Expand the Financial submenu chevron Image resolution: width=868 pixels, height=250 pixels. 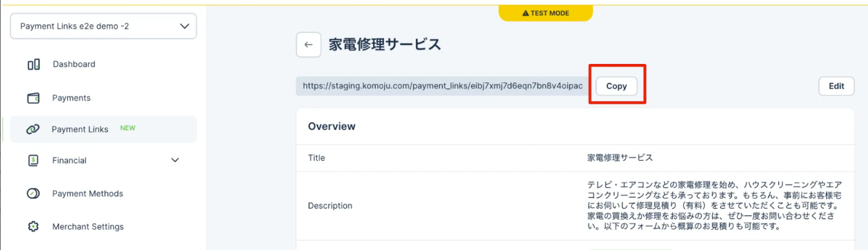(175, 160)
